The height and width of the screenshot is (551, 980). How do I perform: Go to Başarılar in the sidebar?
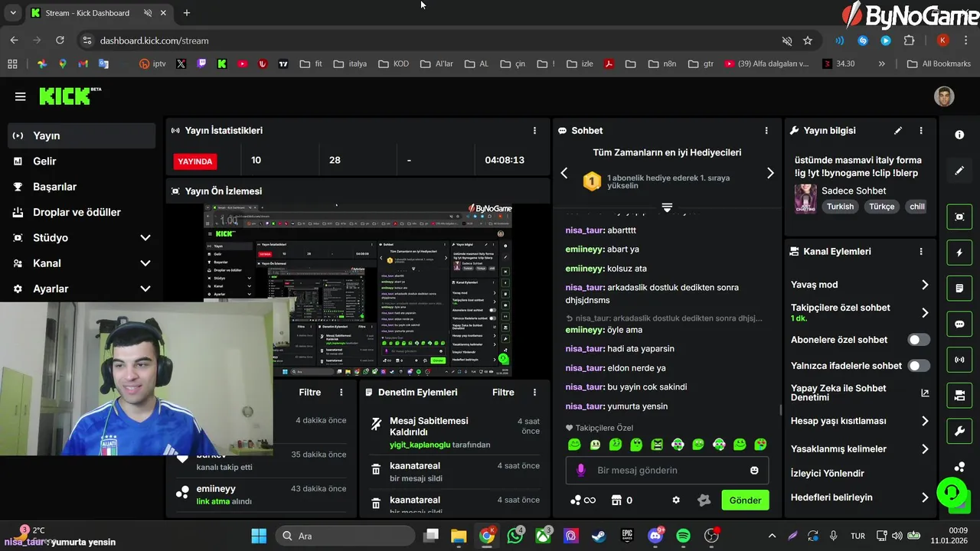[x=82, y=187]
